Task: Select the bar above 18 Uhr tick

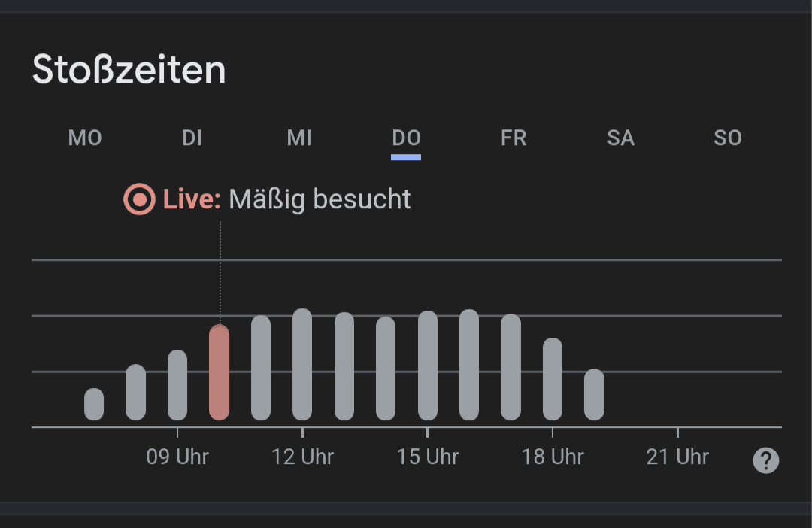Action: coord(553,379)
